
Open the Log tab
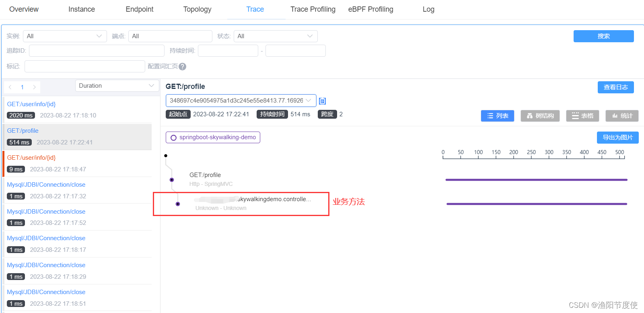(428, 9)
